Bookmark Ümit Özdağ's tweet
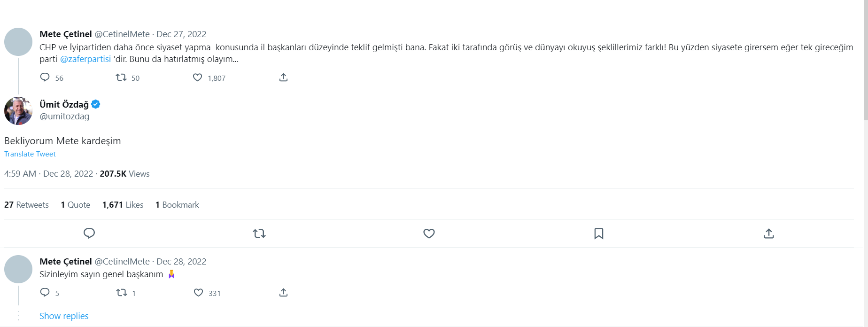 click(599, 234)
